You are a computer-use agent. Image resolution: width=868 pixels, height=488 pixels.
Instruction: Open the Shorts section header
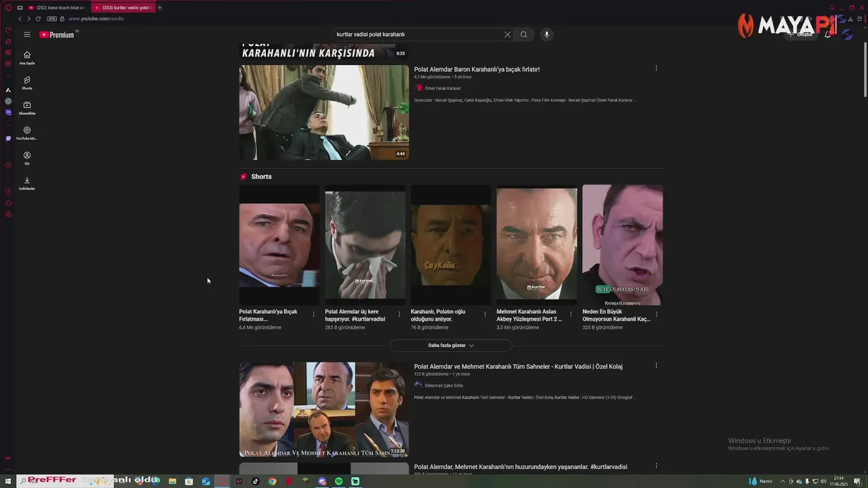tap(256, 177)
